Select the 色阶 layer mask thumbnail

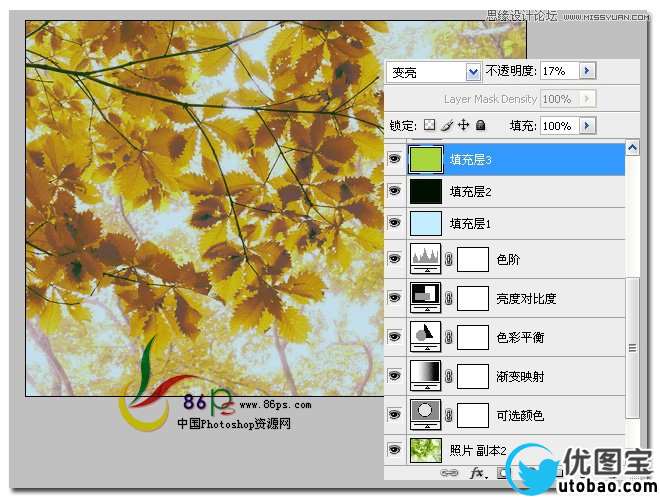coord(473,259)
